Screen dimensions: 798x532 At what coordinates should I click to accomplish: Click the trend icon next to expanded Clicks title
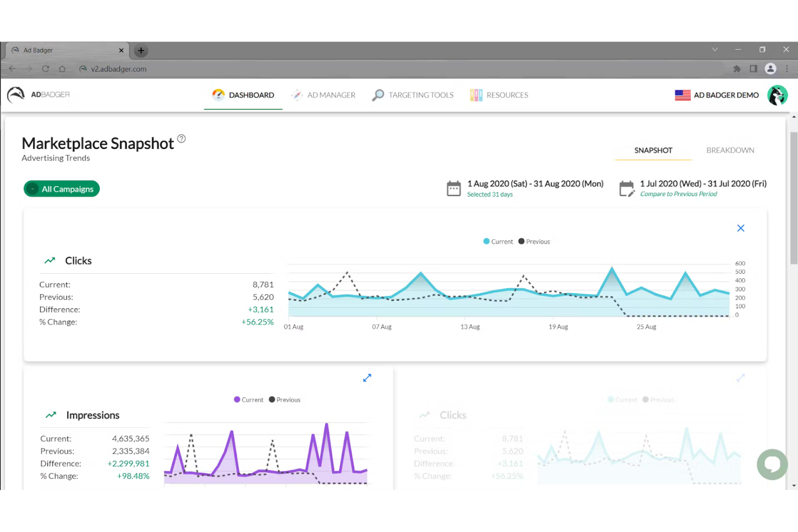tap(50, 260)
